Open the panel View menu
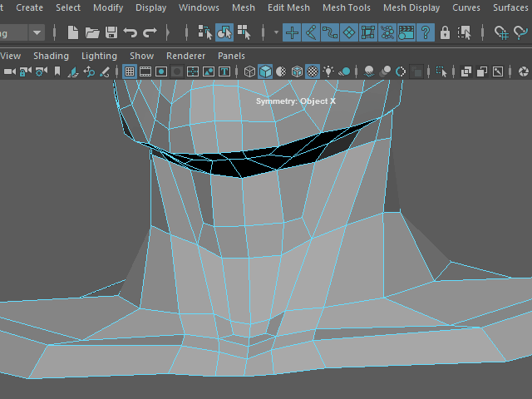532x399 pixels. point(10,56)
